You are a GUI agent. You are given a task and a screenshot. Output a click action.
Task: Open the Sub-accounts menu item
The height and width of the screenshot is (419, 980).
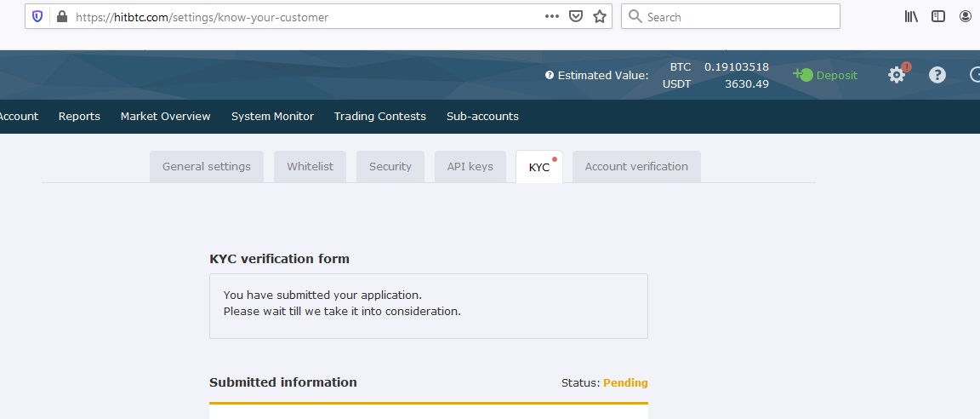[x=482, y=117]
